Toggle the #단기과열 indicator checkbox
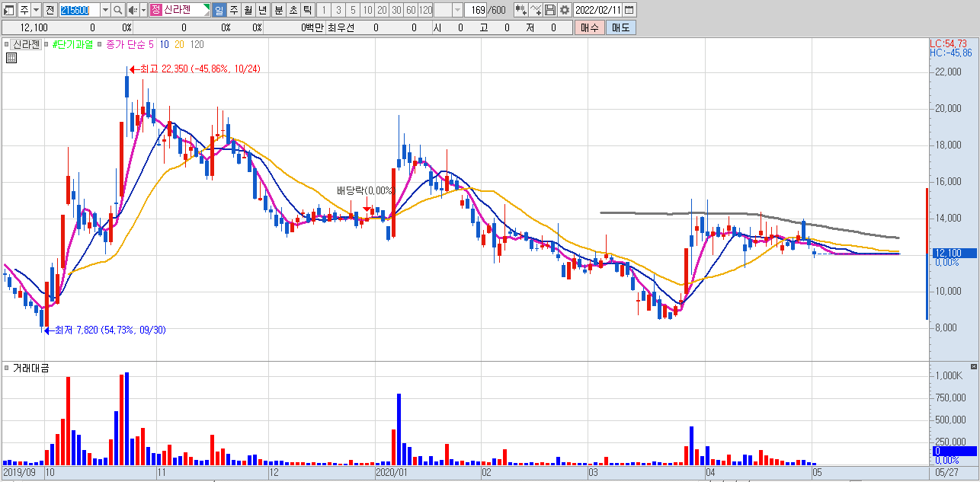The width and height of the screenshot is (980, 482). 48,45
